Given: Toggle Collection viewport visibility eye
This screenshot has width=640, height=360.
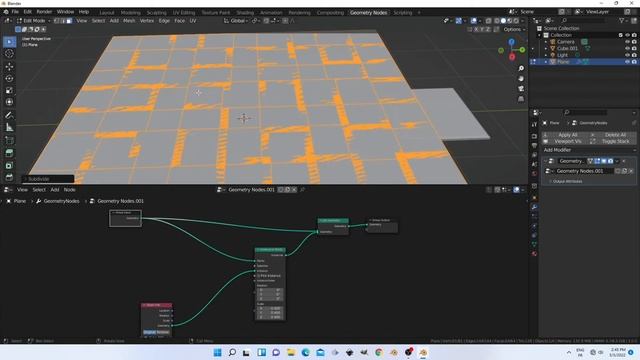Looking at the screenshot, I should point(627,35).
